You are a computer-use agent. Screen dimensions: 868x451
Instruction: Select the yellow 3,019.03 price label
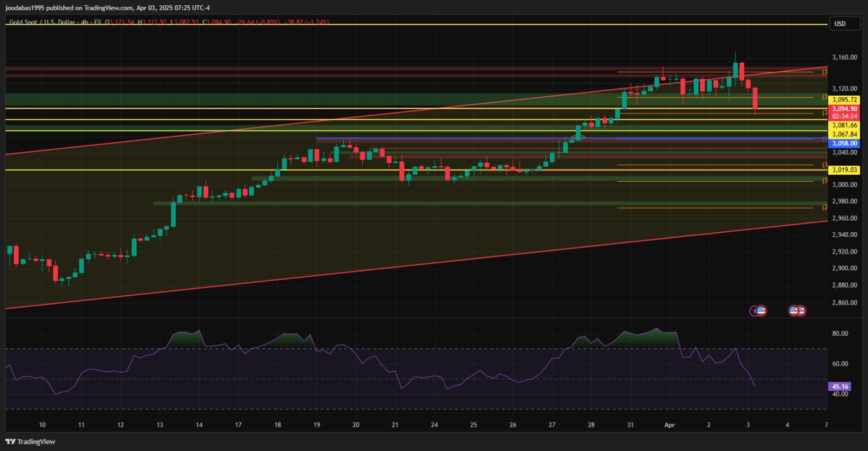[845, 170]
